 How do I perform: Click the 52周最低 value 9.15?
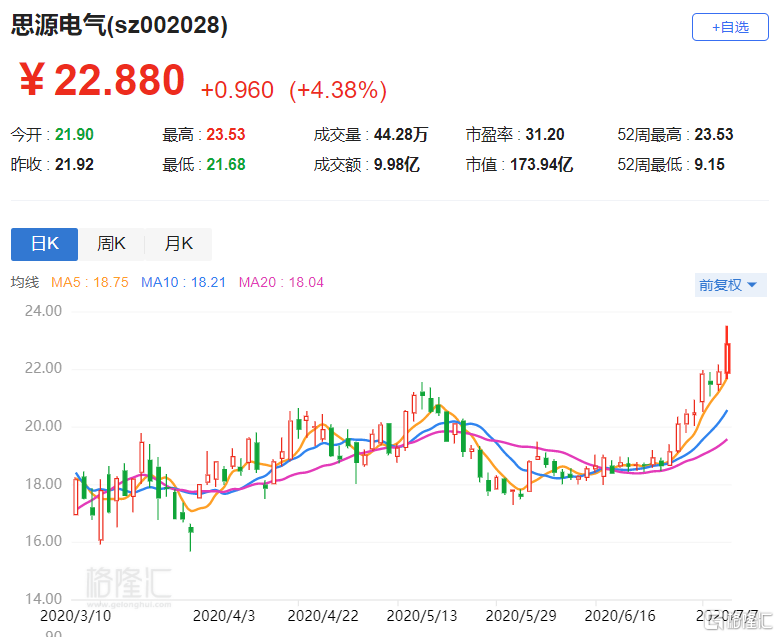pyautogui.click(x=709, y=164)
